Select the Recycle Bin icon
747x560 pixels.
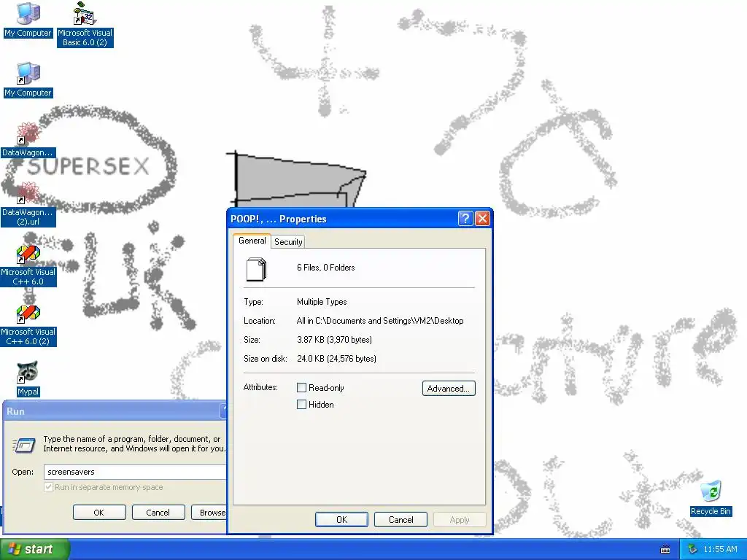click(x=711, y=498)
